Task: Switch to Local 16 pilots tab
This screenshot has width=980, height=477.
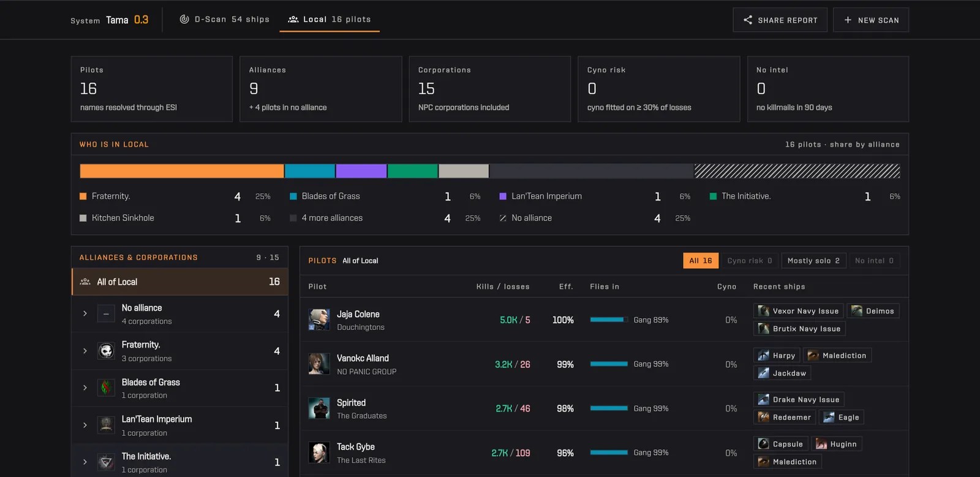Action: (330, 20)
